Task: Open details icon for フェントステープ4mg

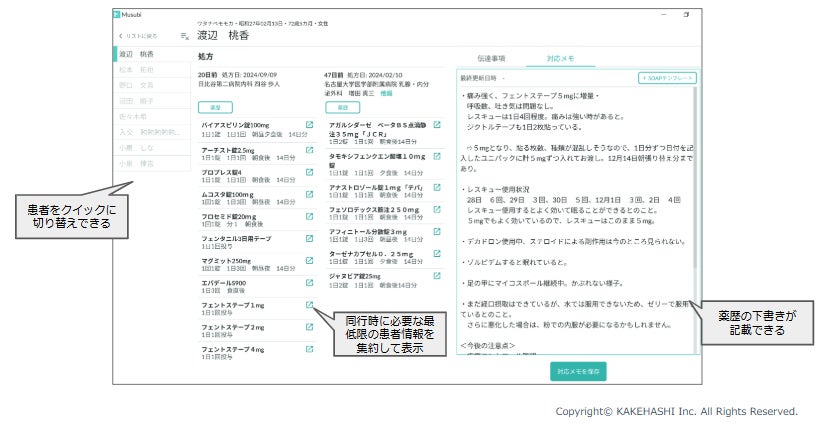Action: click(309, 349)
